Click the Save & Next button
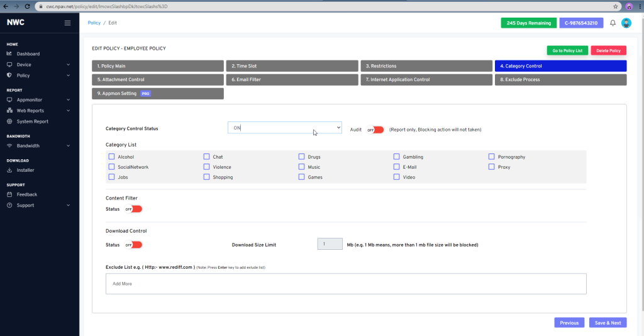Screen dimensions: 644x336 (608, 323)
